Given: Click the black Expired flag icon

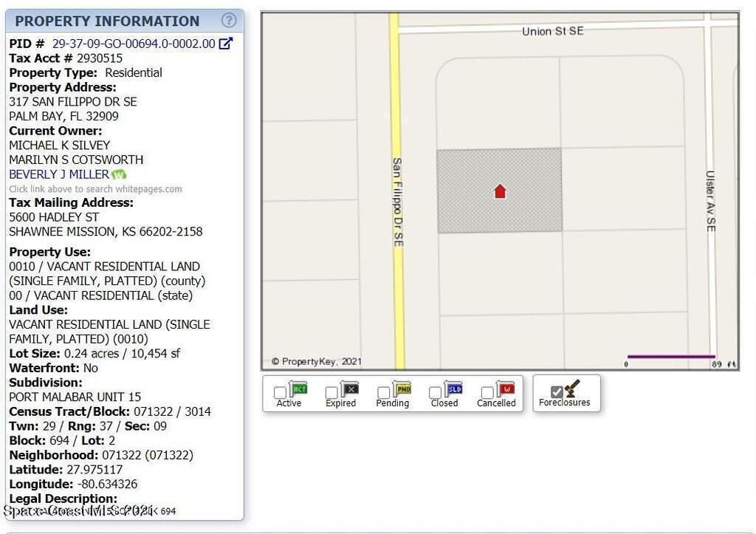Looking at the screenshot, I should point(350,388).
